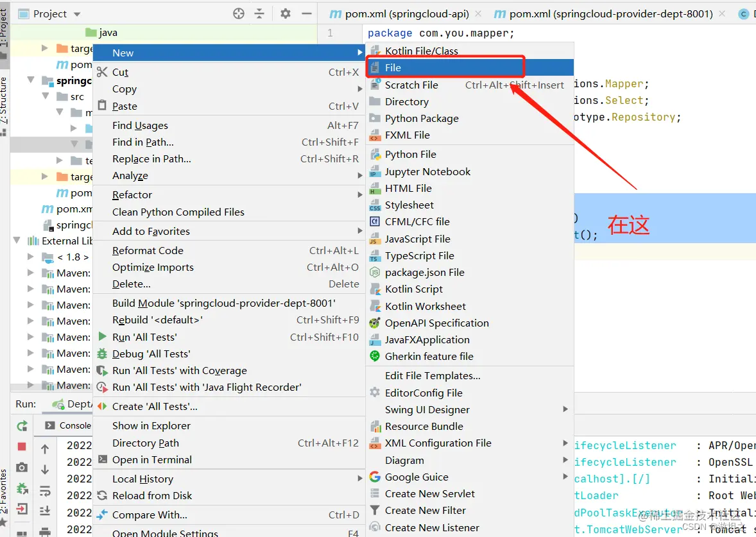Hide the Project panel with minus icon
The image size is (756, 537).
307,13
